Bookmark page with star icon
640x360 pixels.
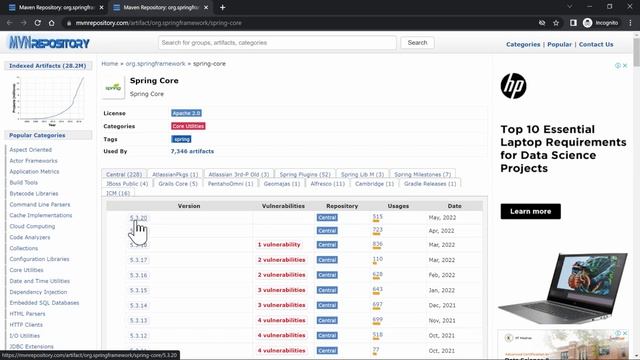[x=556, y=23]
